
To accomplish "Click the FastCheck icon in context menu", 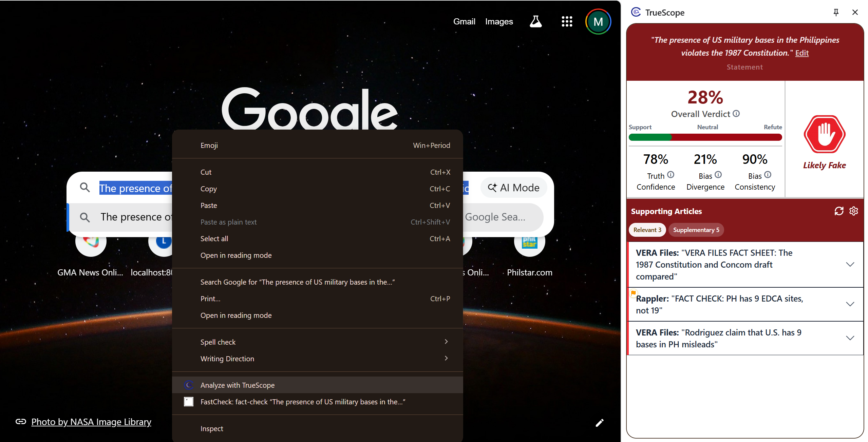I will (x=189, y=402).
